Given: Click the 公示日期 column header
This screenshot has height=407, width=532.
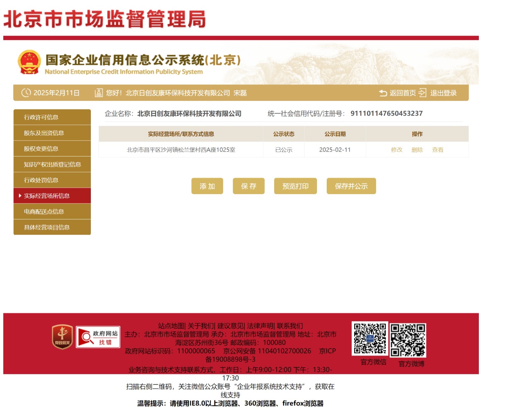Looking at the screenshot, I should click(335, 134).
